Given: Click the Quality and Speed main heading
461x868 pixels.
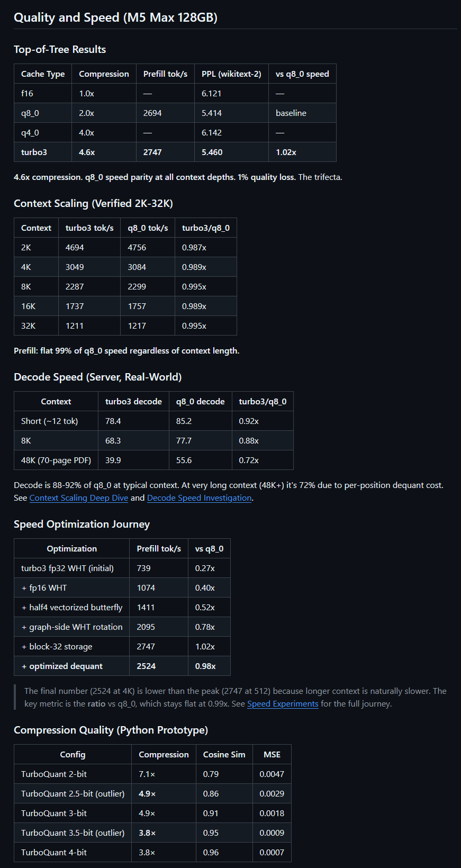Looking at the screenshot, I should click(x=115, y=17).
